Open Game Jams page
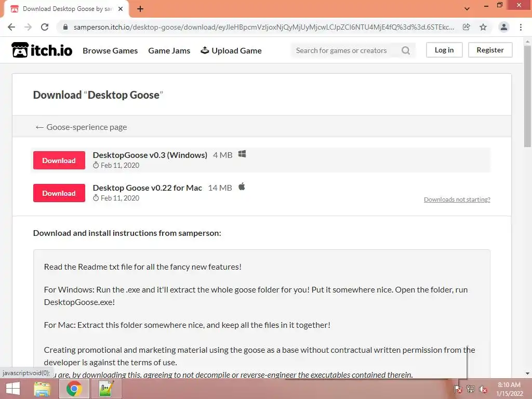Screen dimensions: 532x399 click(x=169, y=50)
